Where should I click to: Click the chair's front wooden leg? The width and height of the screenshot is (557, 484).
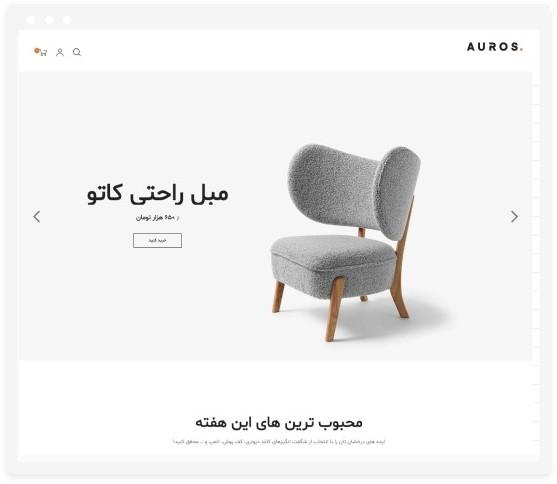(x=334, y=309)
